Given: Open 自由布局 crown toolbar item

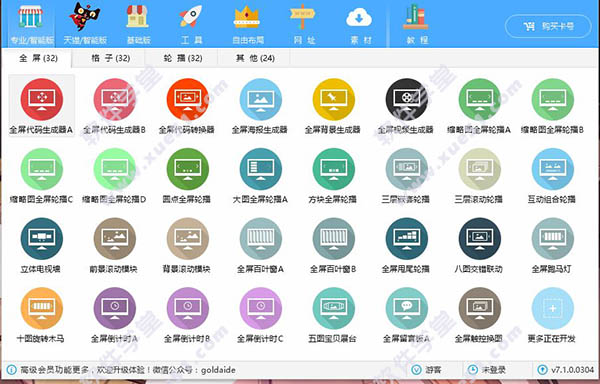Looking at the screenshot, I should point(247,24).
